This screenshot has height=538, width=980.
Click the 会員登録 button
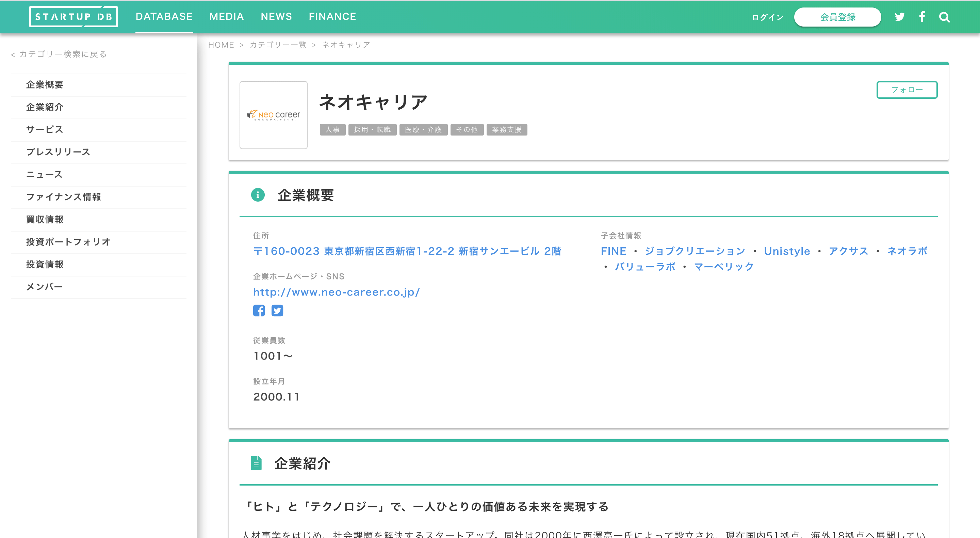pos(837,17)
